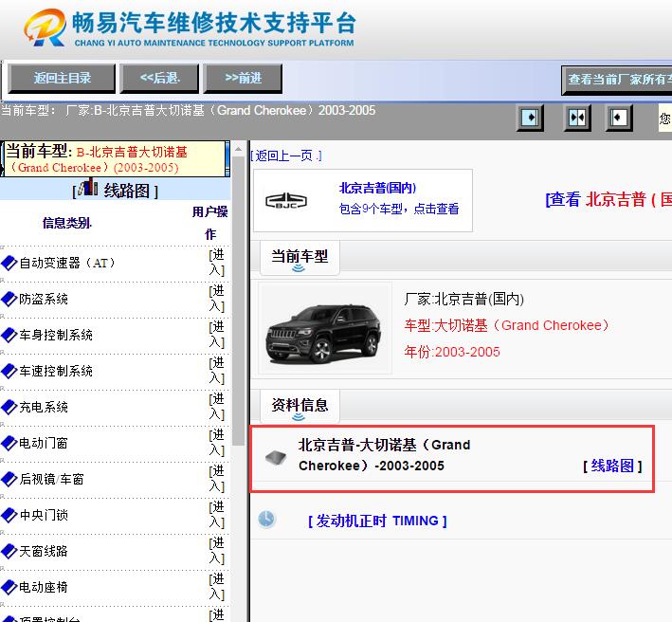Click the 厂家:北京吉普(国内) text
The width and height of the screenshot is (672, 622).
463,299
